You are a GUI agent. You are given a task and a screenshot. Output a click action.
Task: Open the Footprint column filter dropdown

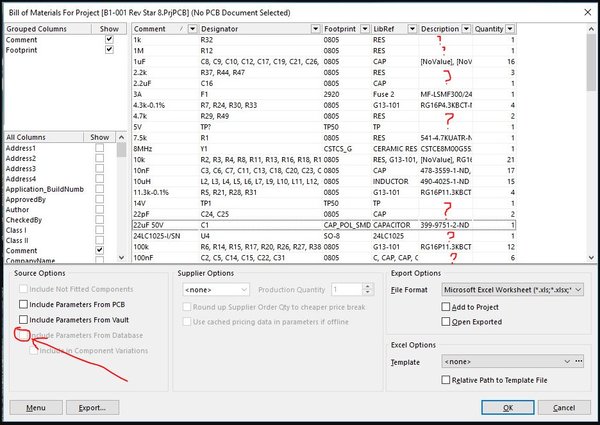tap(365, 29)
